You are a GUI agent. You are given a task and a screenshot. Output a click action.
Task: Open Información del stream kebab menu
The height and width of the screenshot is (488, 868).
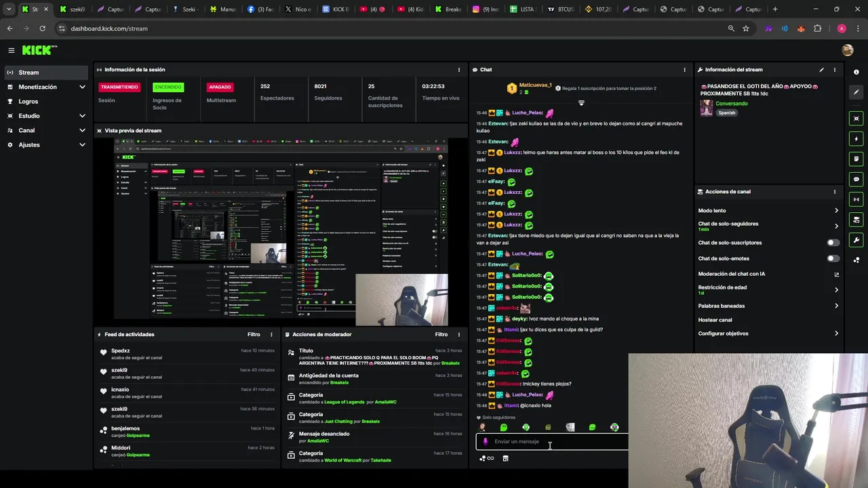(835, 70)
